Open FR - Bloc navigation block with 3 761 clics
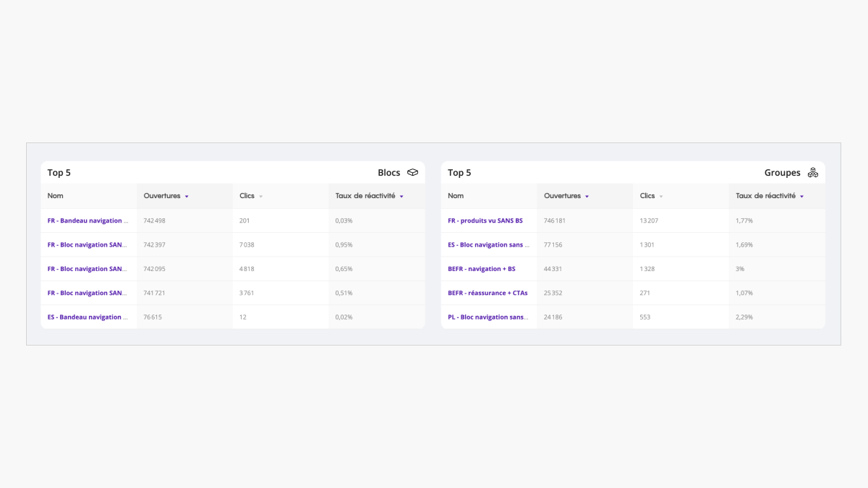Viewport: 868px width, 488px height. (88, 293)
